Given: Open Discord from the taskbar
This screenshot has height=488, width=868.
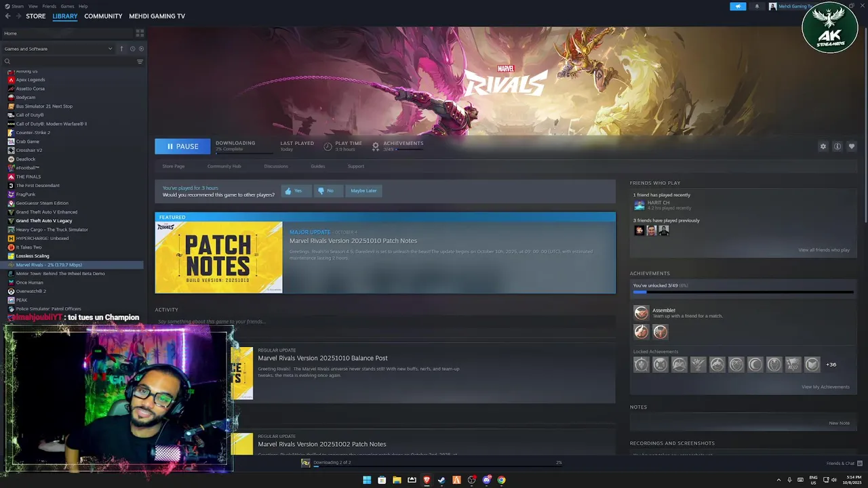Looking at the screenshot, I should click(486, 480).
